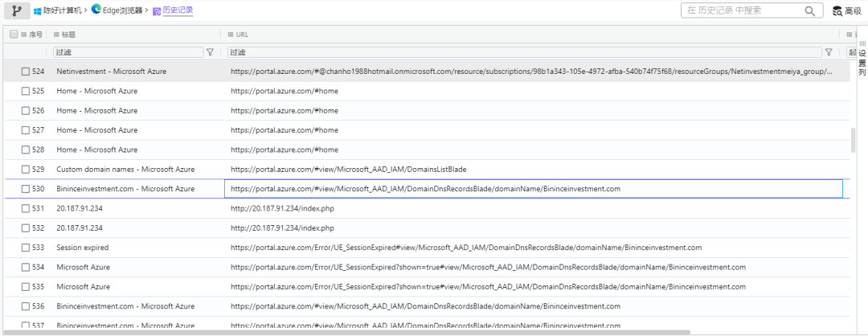Image resolution: width=868 pixels, height=336 pixels.
Task: Select the 'Session expired' title cell
Action: point(83,248)
